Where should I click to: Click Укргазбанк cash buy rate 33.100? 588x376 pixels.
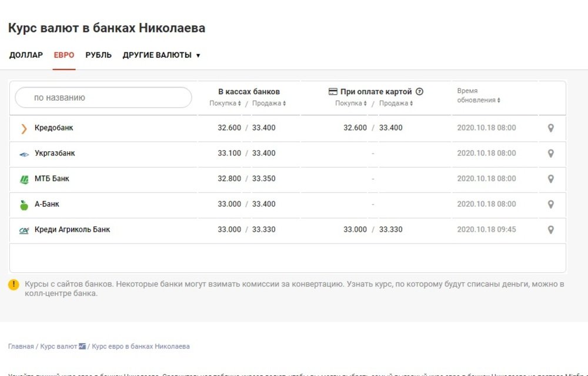(229, 153)
